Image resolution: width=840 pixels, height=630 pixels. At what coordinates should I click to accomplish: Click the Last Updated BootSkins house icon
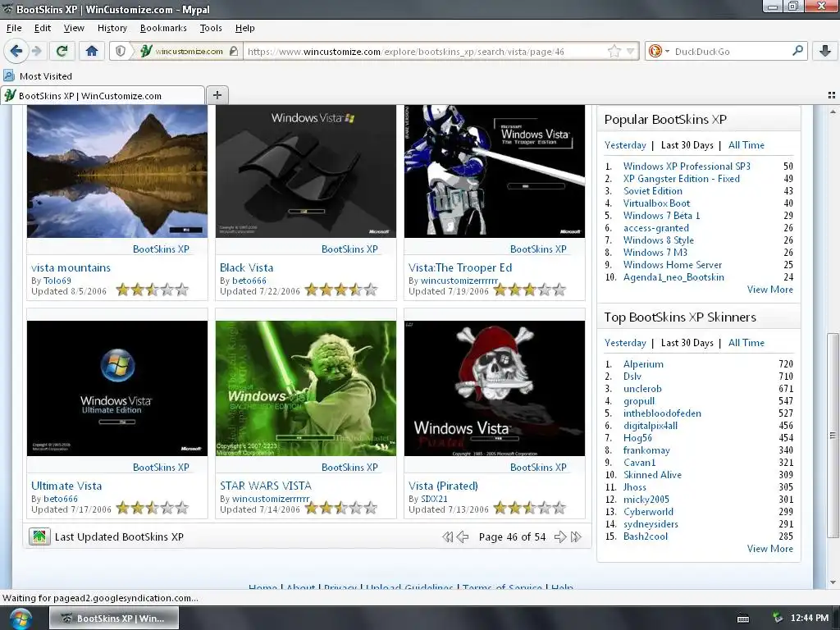point(39,536)
